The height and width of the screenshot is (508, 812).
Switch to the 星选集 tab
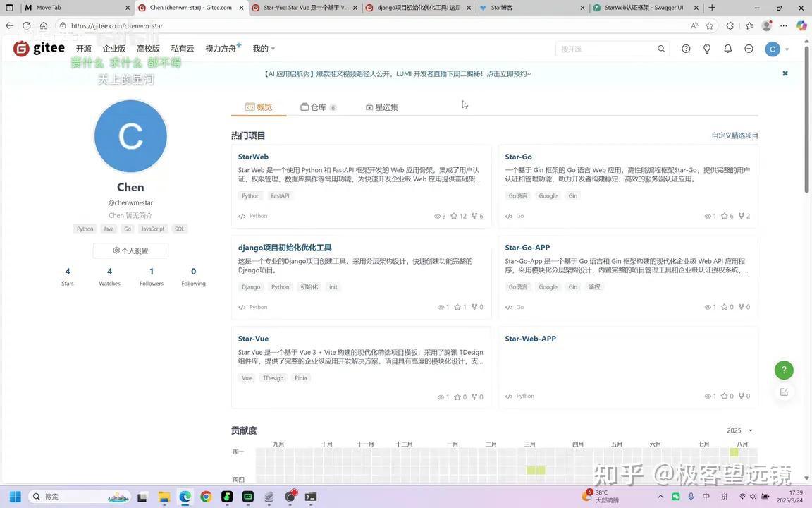coord(381,107)
